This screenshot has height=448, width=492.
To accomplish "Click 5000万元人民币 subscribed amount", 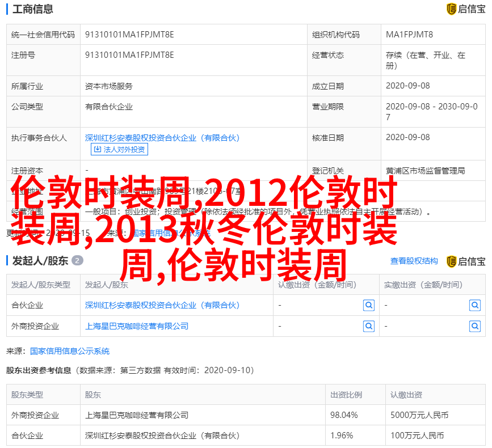I will pos(419,415).
